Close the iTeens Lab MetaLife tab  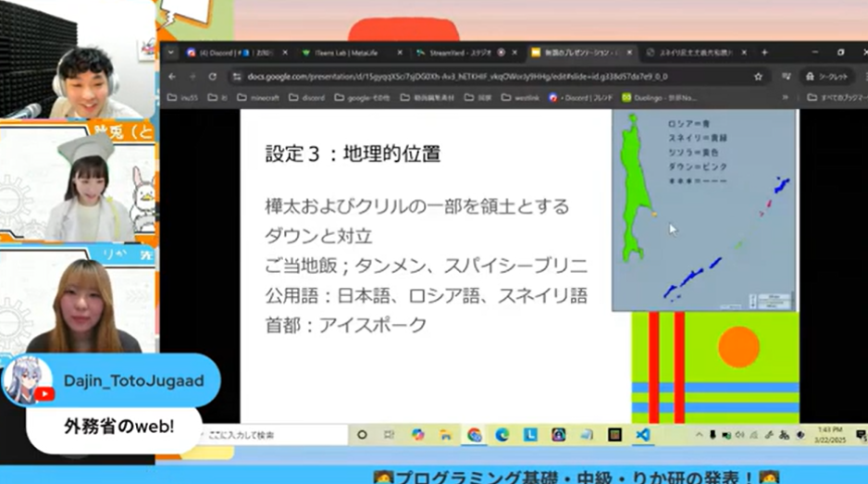point(400,53)
